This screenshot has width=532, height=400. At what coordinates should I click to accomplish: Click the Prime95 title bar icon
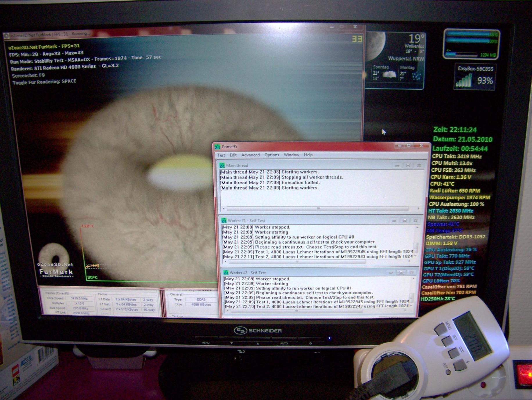pyautogui.click(x=217, y=147)
